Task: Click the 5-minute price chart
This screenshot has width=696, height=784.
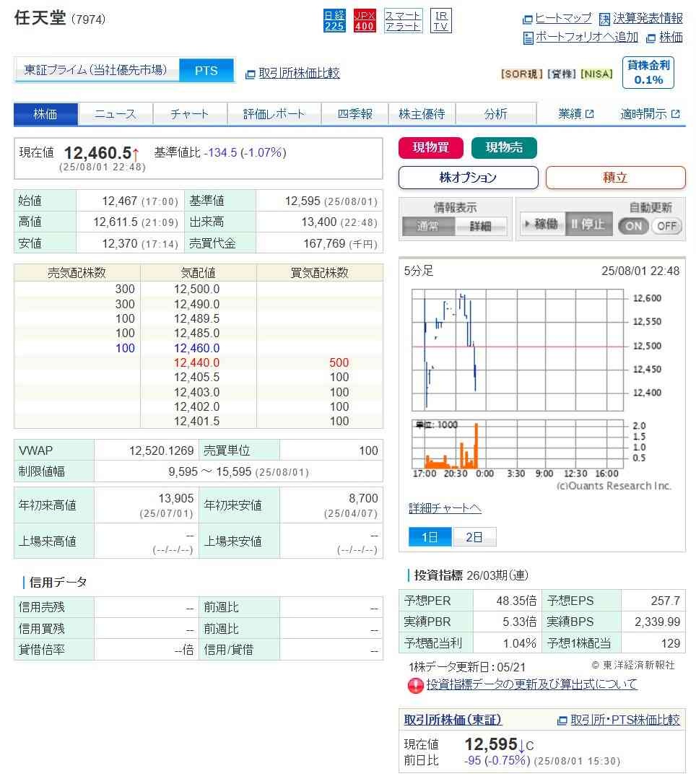Action: (x=518, y=349)
